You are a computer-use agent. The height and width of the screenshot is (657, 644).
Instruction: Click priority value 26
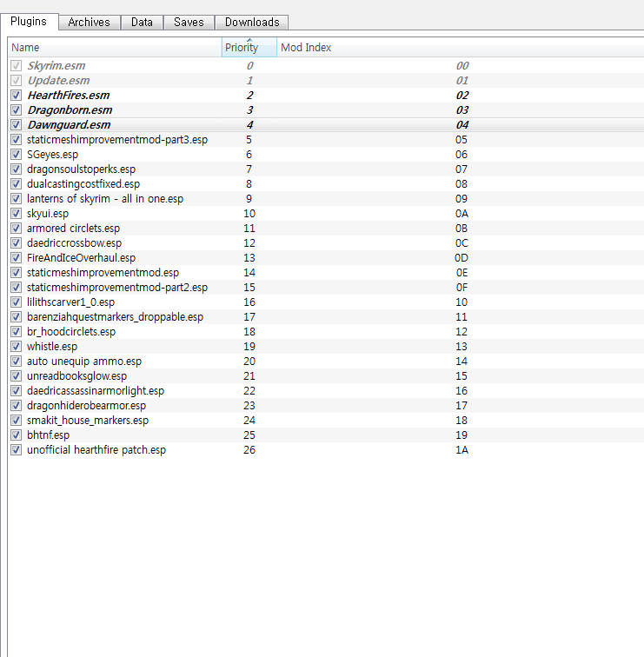pos(249,450)
